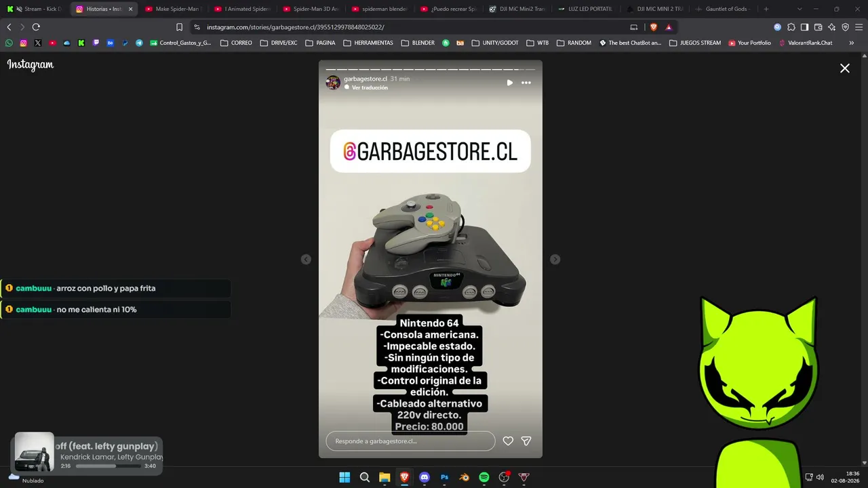
Task: Open Brave Wallet icon
Action: (x=818, y=27)
